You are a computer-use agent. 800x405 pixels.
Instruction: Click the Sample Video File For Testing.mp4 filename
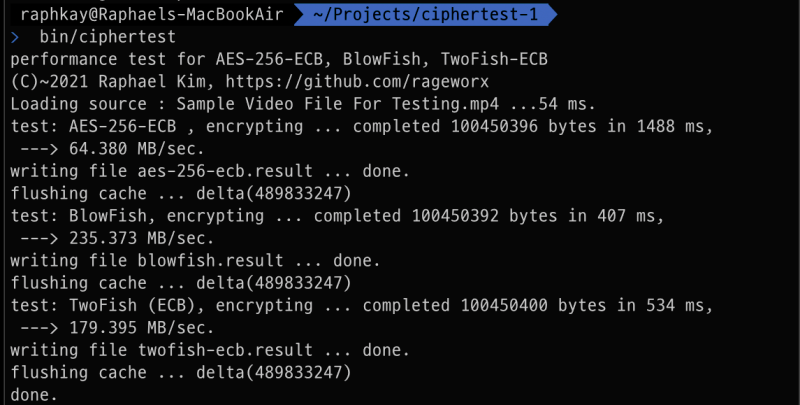pyautogui.click(x=337, y=104)
